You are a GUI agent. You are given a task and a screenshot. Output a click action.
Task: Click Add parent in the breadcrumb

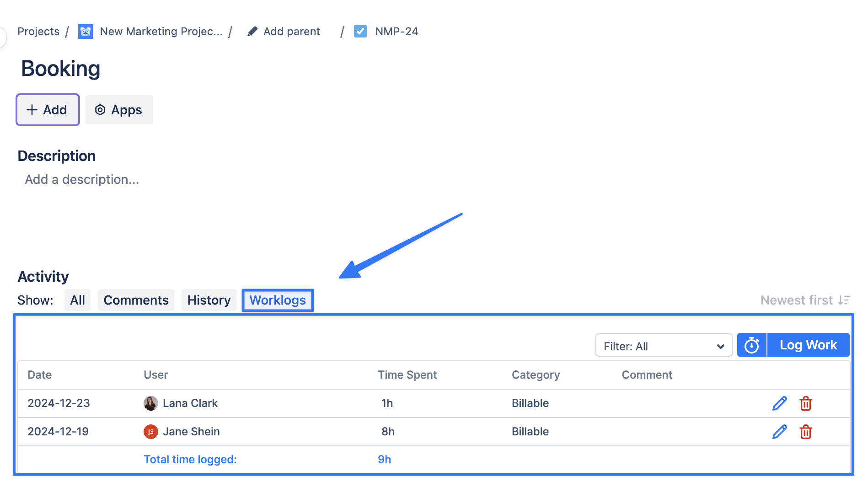(x=291, y=32)
